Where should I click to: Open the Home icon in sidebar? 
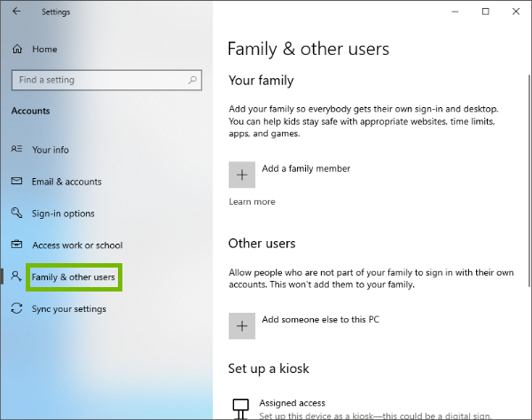pyautogui.click(x=17, y=49)
